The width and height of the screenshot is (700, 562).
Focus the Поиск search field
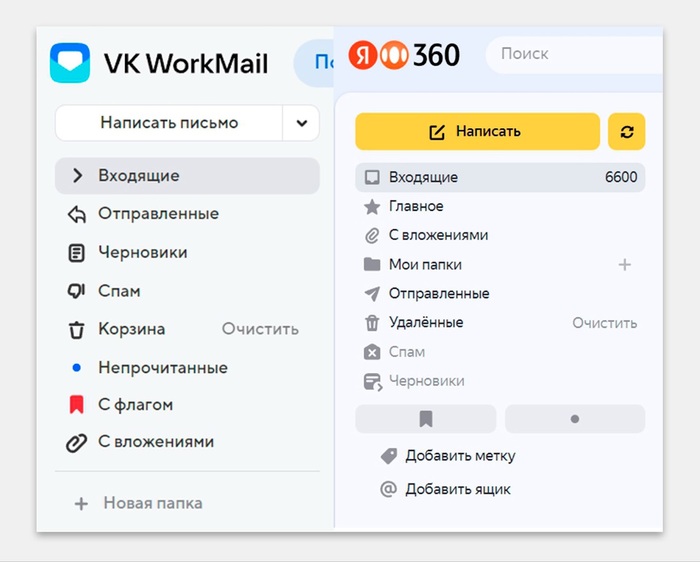[x=574, y=54]
